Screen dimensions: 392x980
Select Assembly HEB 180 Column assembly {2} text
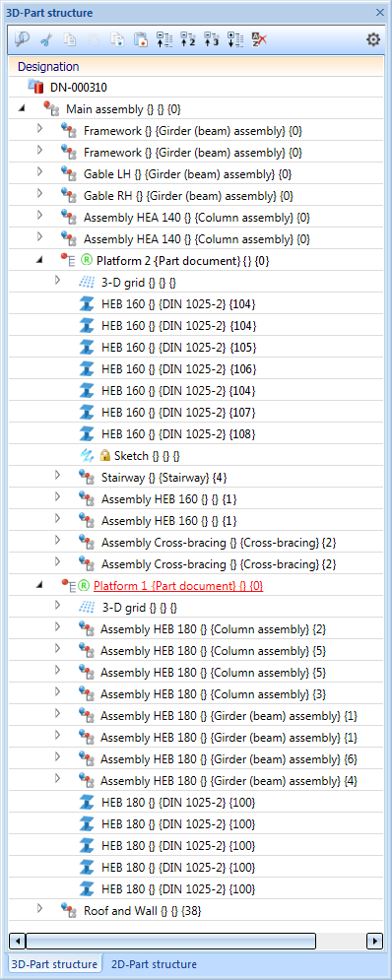point(213,628)
